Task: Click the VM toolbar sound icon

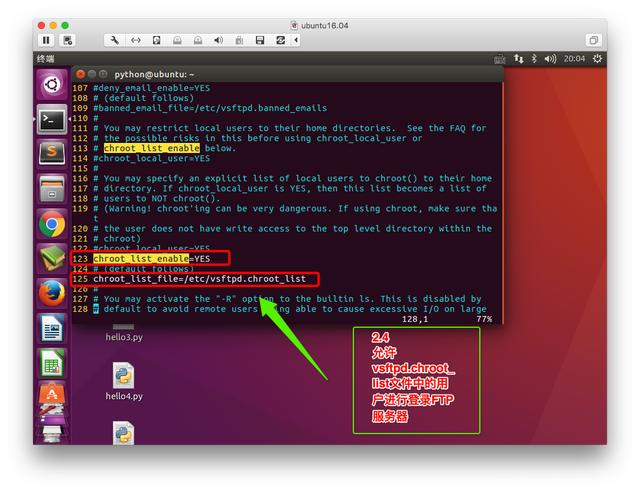Action: tap(219, 40)
